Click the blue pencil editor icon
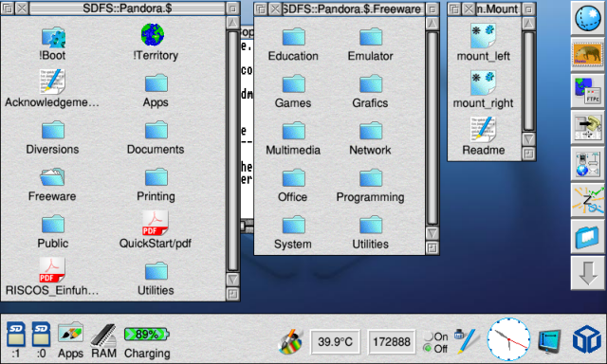607x364 pixels. coord(467,341)
